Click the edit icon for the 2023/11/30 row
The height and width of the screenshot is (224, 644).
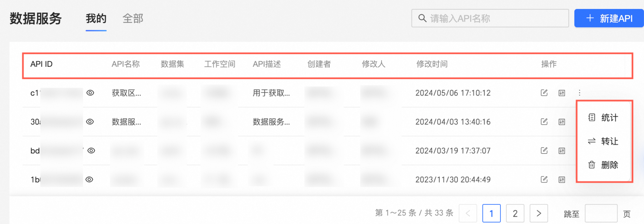544,179
